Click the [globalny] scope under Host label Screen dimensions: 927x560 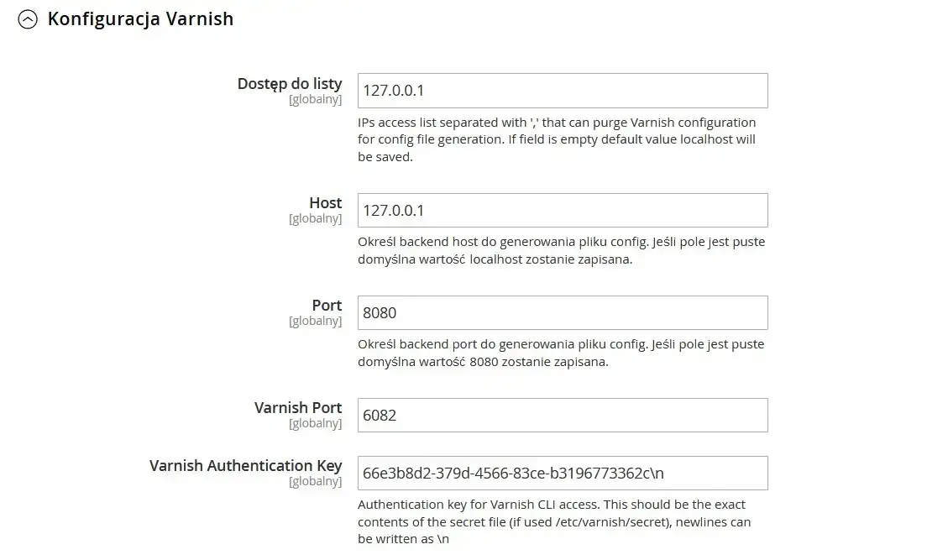click(316, 218)
